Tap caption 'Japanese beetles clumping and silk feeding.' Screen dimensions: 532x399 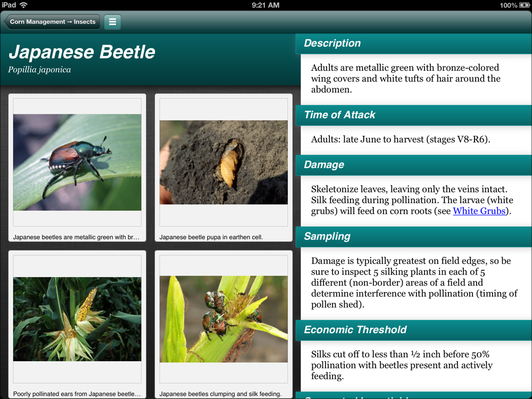click(220, 394)
